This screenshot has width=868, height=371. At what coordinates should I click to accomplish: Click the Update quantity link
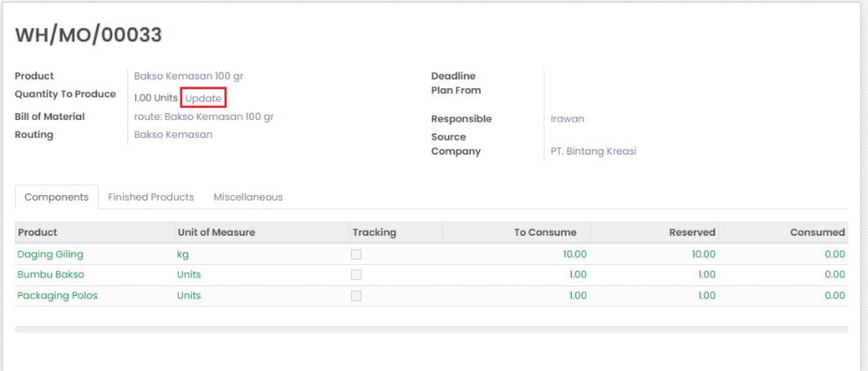coord(203,98)
